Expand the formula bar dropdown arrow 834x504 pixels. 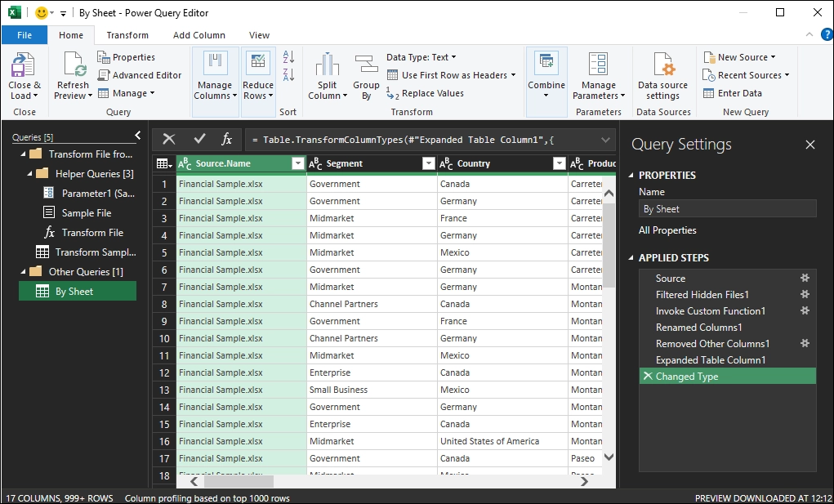coord(605,140)
